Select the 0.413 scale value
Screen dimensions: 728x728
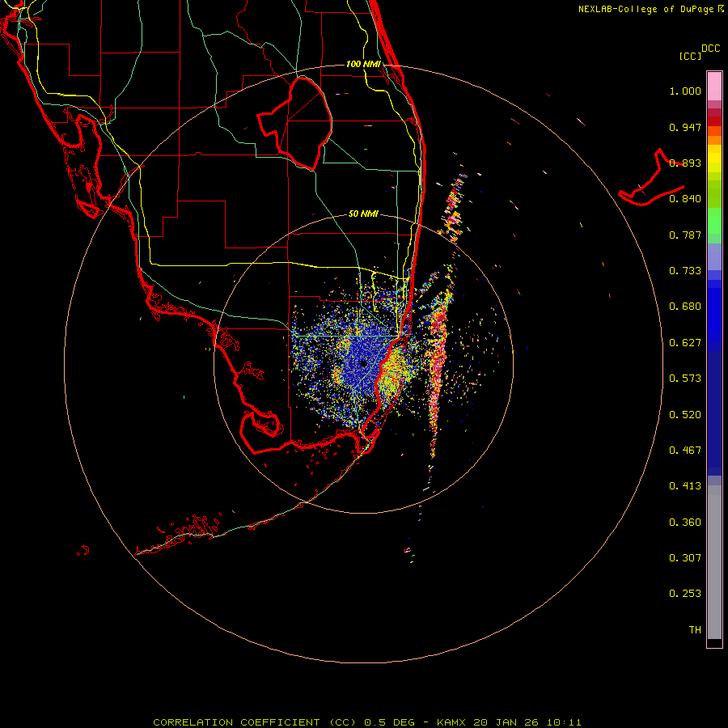(685, 486)
